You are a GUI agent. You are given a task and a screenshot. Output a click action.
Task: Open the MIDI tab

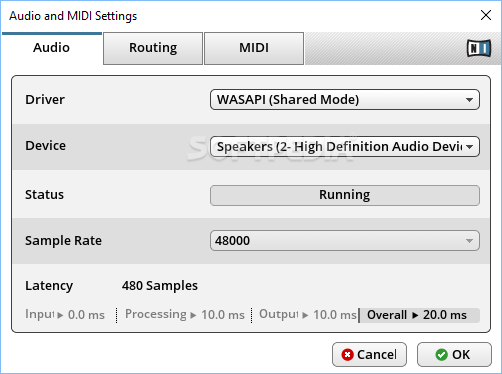pos(254,48)
